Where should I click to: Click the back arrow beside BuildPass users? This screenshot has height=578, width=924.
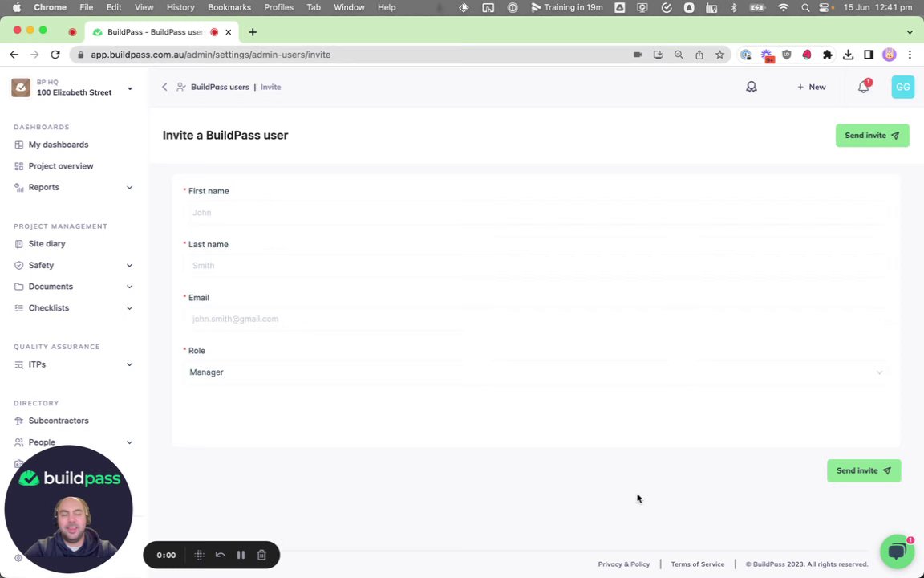[x=164, y=87]
